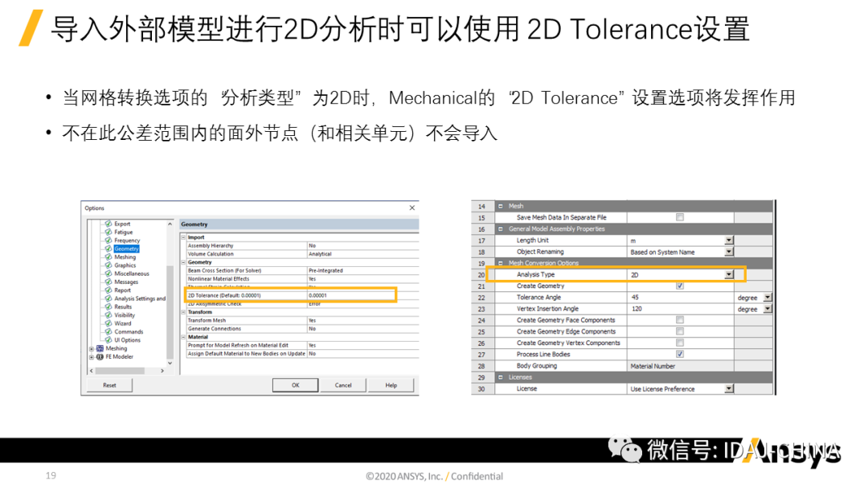
Task: Click the tree's horizontal scroll-right arrow
Action: 162,371
